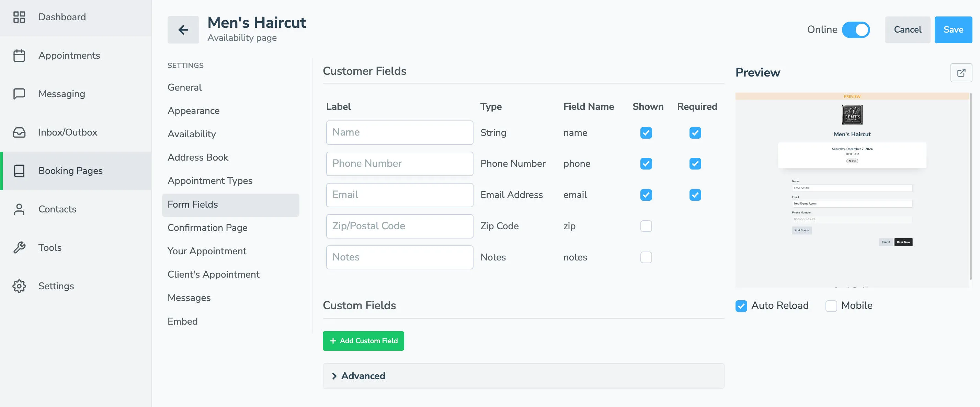The width and height of the screenshot is (980, 407).
Task: Open the Appearance settings section
Action: (x=194, y=111)
